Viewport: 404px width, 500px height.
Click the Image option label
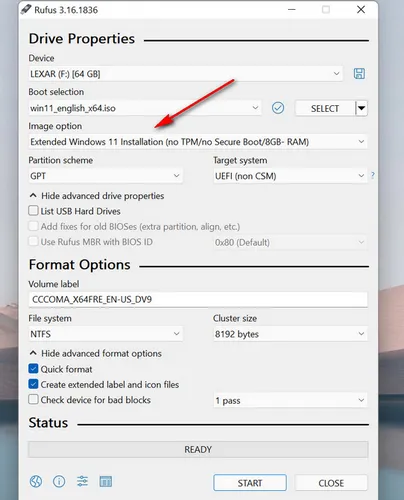pyautogui.click(x=55, y=126)
